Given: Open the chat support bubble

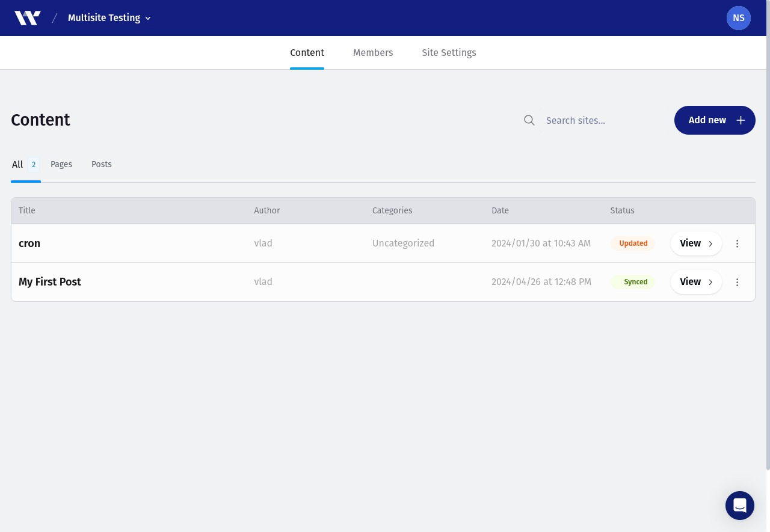Looking at the screenshot, I should coord(740,506).
